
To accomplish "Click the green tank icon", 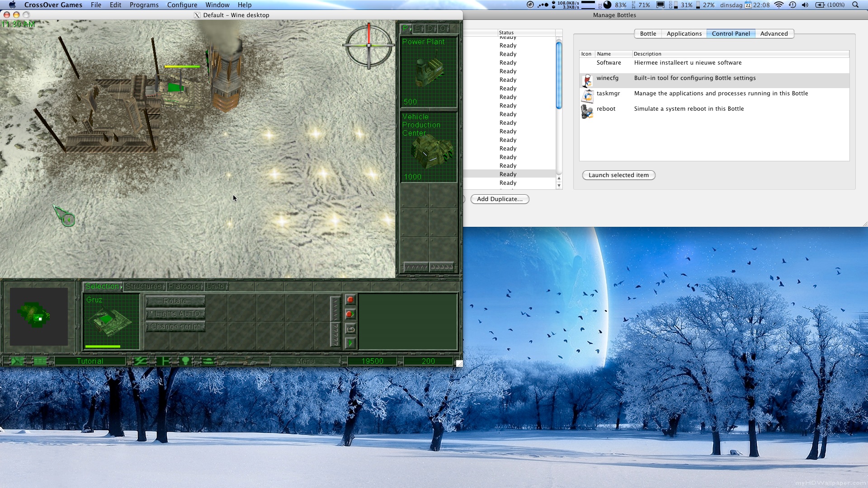I will pos(208,361).
